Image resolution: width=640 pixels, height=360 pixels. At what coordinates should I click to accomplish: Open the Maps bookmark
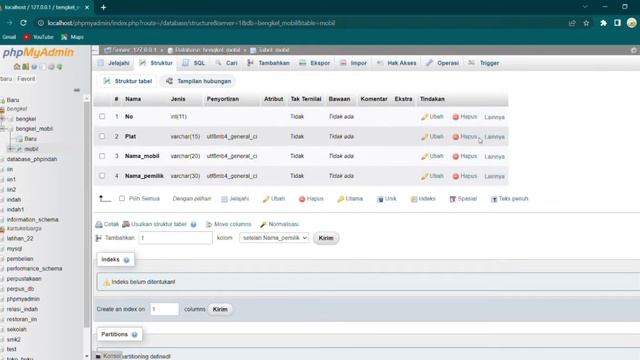click(72, 37)
